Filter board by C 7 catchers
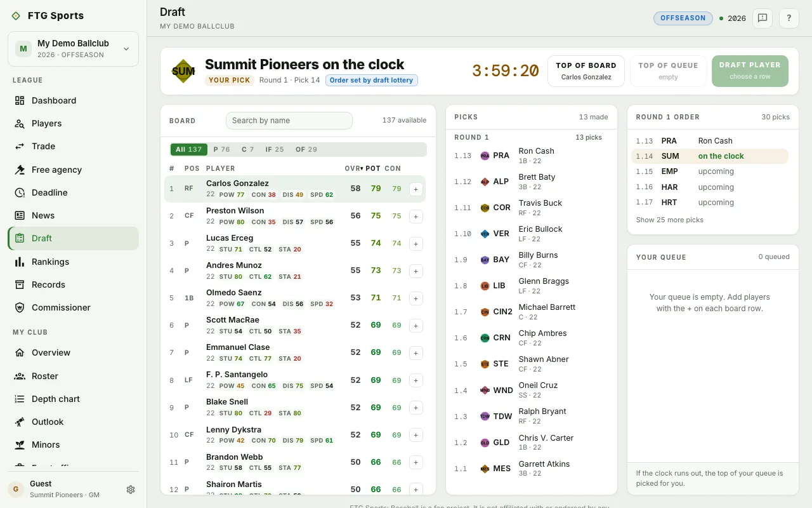 tap(248, 149)
